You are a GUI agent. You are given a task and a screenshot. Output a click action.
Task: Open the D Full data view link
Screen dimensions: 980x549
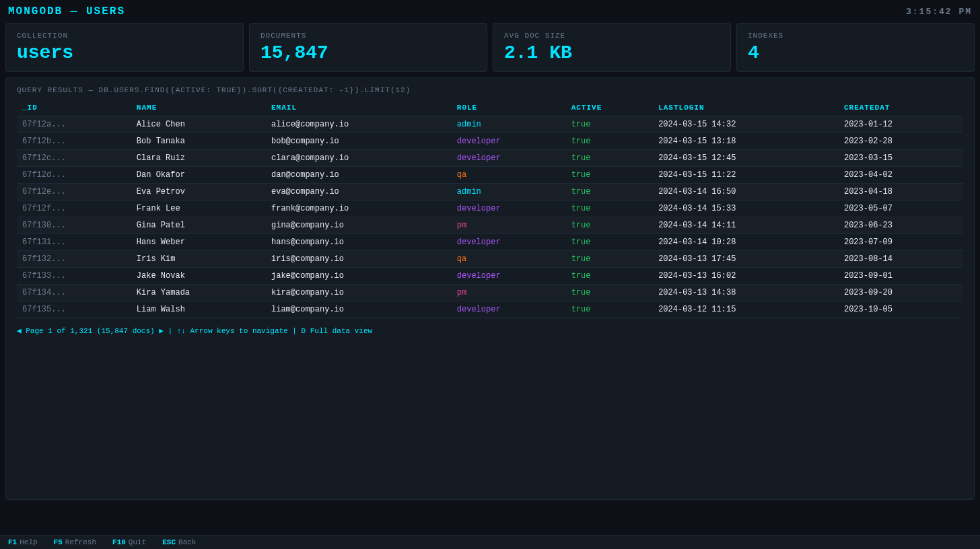click(x=337, y=331)
